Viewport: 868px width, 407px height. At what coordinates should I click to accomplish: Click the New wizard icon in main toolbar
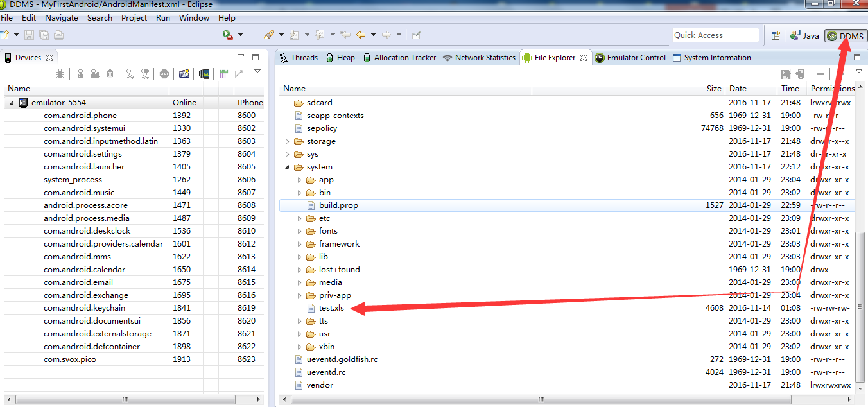tap(4, 35)
